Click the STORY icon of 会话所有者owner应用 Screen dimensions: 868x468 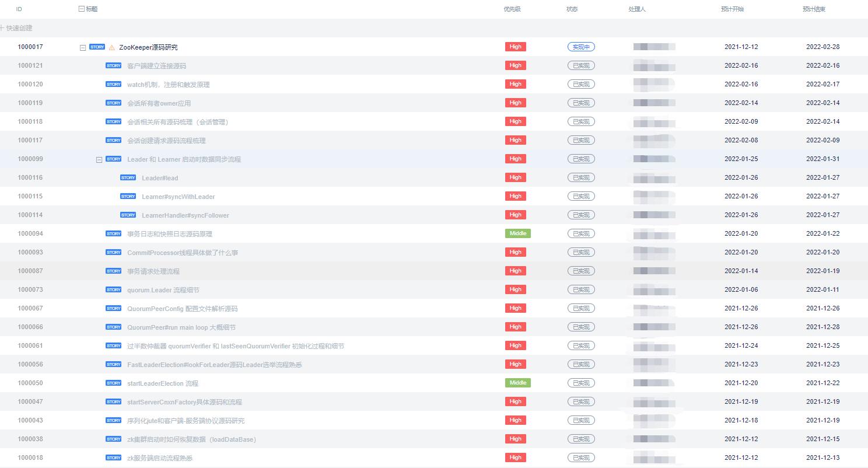pos(114,103)
